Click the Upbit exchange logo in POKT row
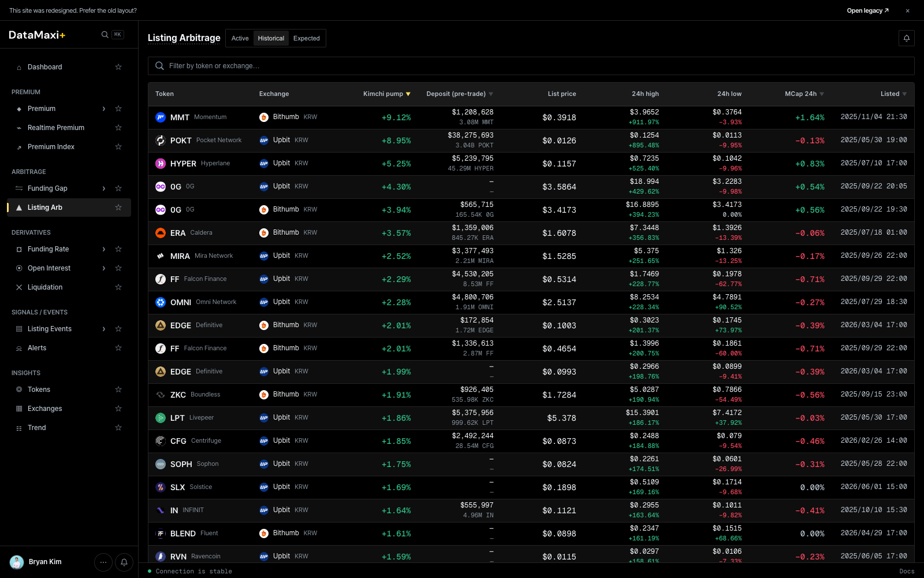 coord(264,140)
